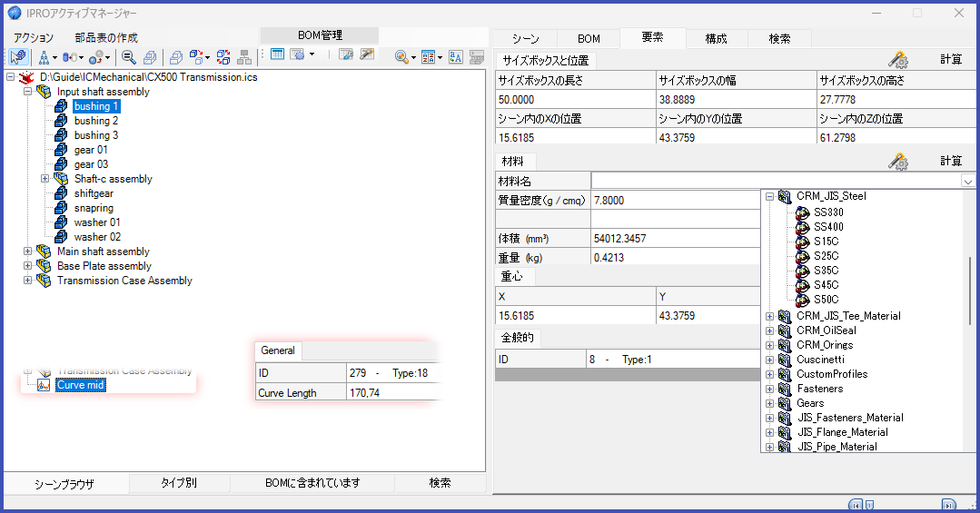Image resolution: width=980 pixels, height=513 pixels.
Task: Click the material list vertical scrollbar
Action: tap(970, 272)
